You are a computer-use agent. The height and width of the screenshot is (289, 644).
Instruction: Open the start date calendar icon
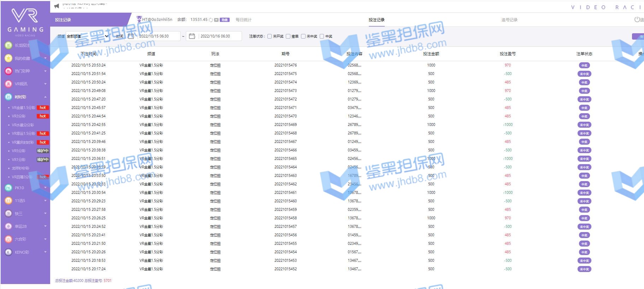click(x=131, y=36)
